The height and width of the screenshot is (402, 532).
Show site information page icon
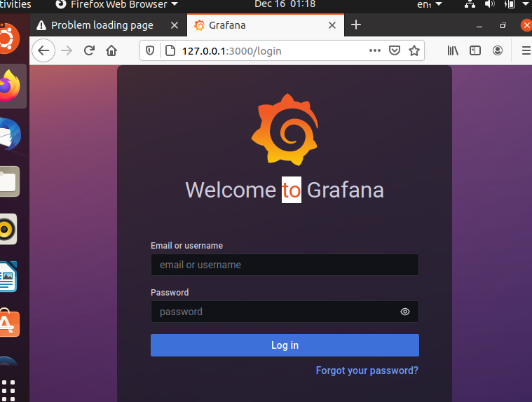(170, 51)
